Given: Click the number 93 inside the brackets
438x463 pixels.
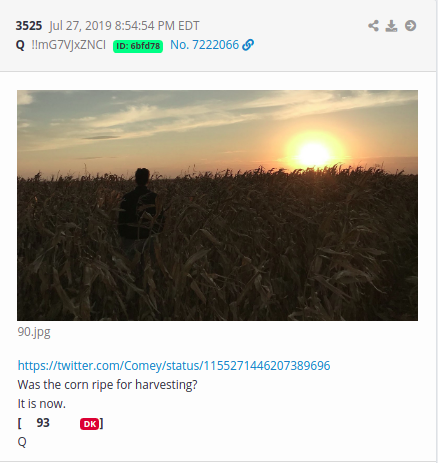Looking at the screenshot, I should pos(43,423).
